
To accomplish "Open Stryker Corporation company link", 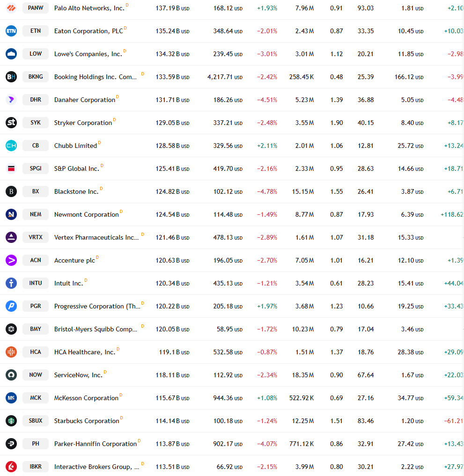I will tap(83, 123).
